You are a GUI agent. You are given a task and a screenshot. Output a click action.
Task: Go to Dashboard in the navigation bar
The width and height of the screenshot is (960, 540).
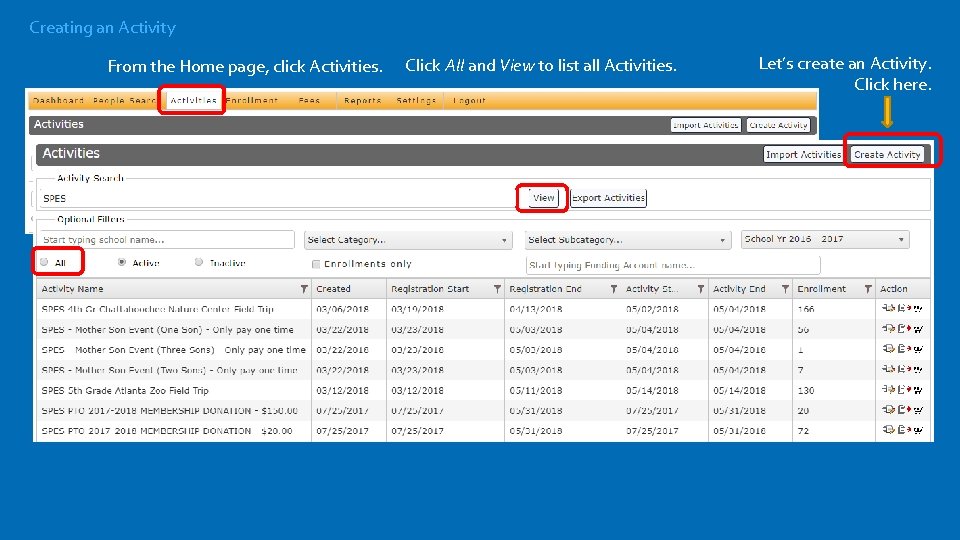click(58, 100)
